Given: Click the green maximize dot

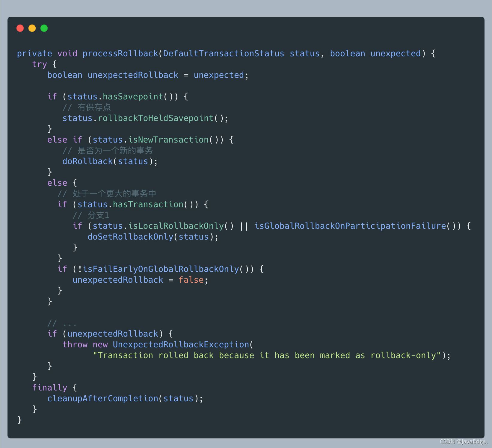Looking at the screenshot, I should (44, 28).
